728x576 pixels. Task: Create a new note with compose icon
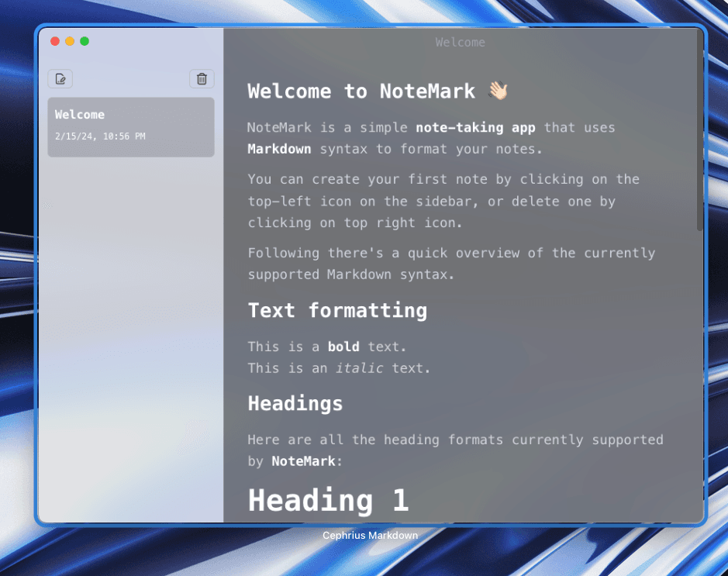point(60,79)
